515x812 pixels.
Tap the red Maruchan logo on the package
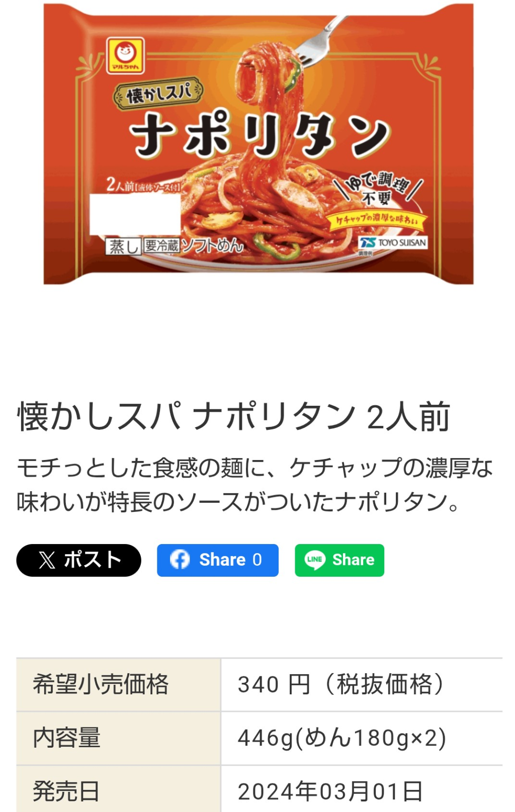pos(125,54)
